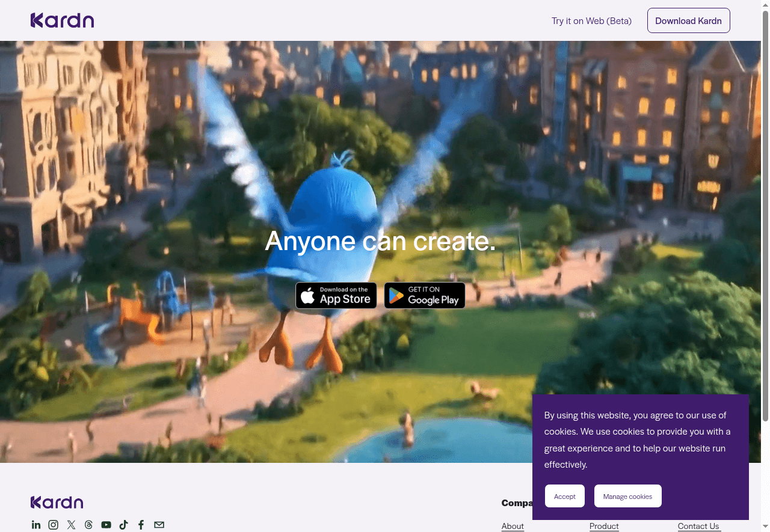Image resolution: width=770 pixels, height=532 pixels.
Task: Visit the TikTok profile icon
Action: [x=124, y=525]
